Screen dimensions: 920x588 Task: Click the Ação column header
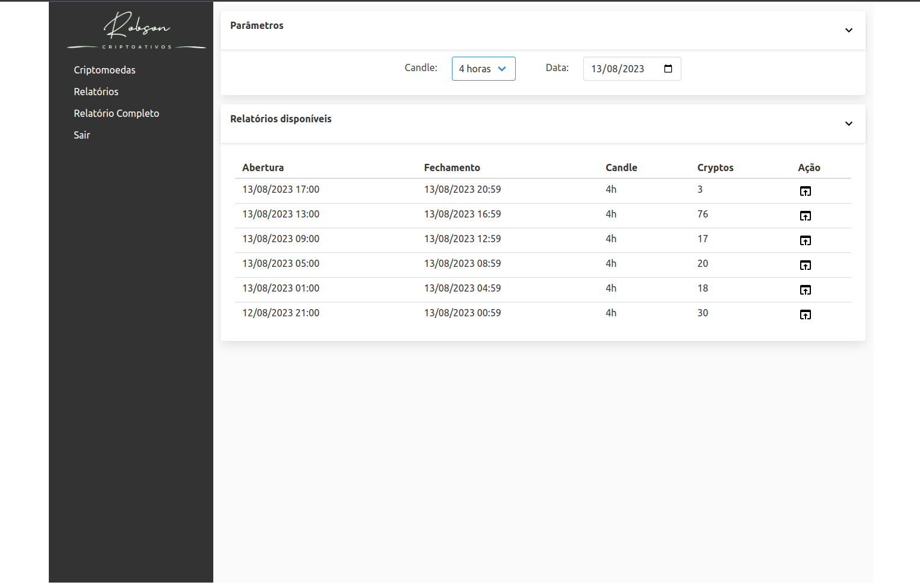click(809, 167)
